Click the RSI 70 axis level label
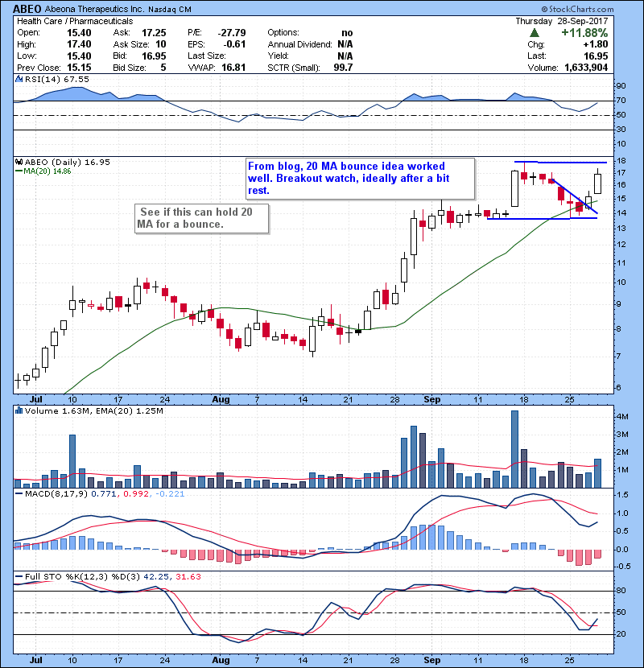The height and width of the screenshot is (668, 644). [621, 101]
